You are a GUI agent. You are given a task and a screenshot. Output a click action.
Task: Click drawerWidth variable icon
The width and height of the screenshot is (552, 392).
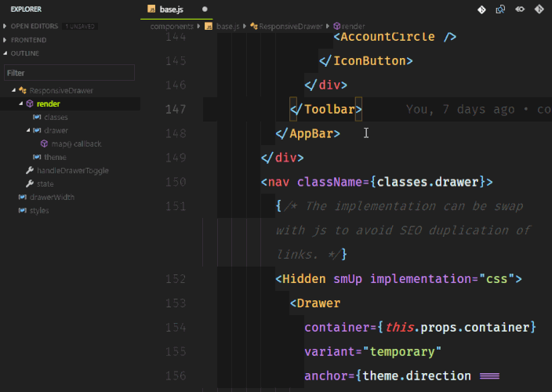pos(23,197)
